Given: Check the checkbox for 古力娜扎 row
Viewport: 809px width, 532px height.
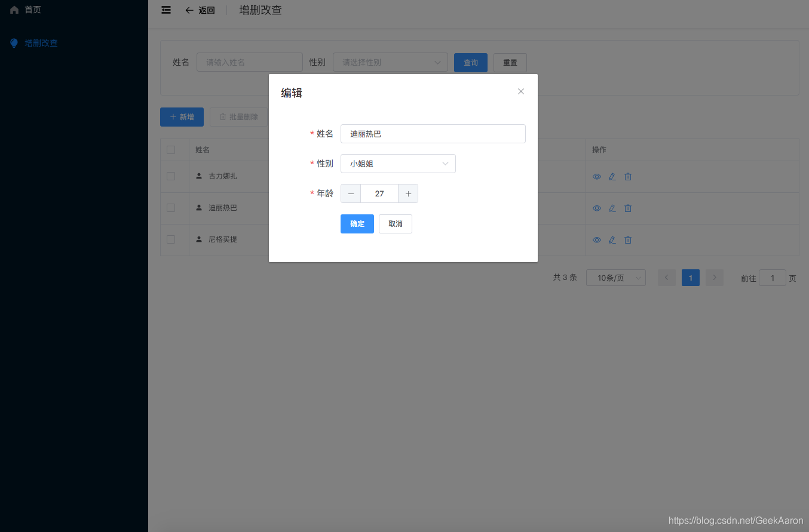Looking at the screenshot, I should click(171, 176).
